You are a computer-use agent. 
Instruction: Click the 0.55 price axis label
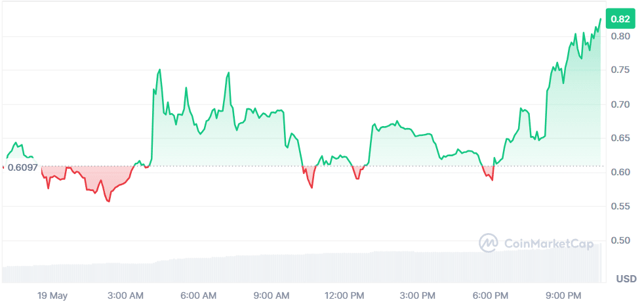tap(620, 207)
